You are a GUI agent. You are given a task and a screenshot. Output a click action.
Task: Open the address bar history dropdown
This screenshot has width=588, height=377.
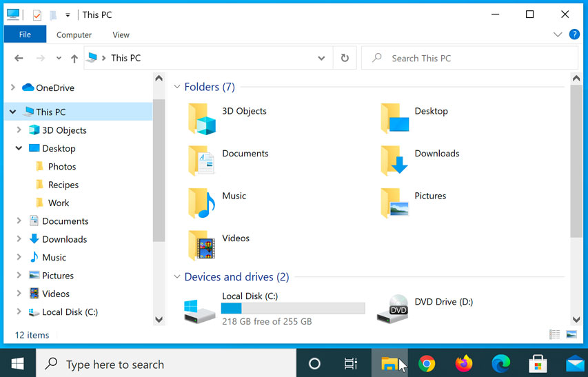pos(321,59)
